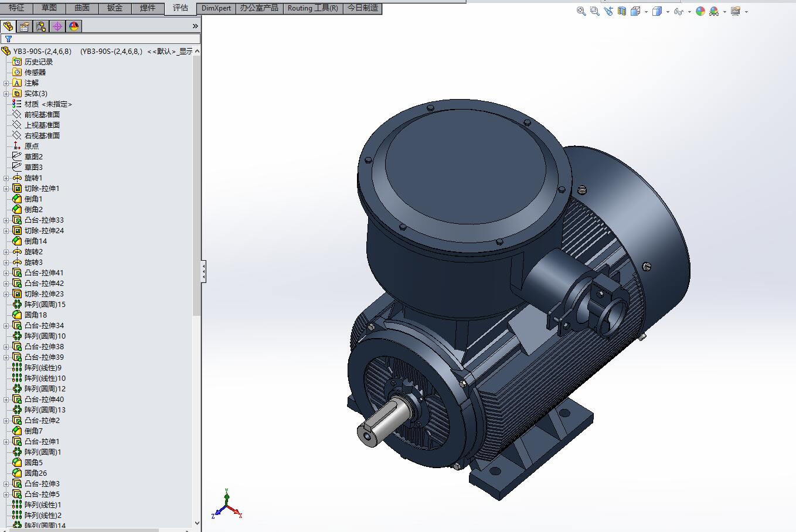Expand the 凸台-拉伸33 feature node

6,220
